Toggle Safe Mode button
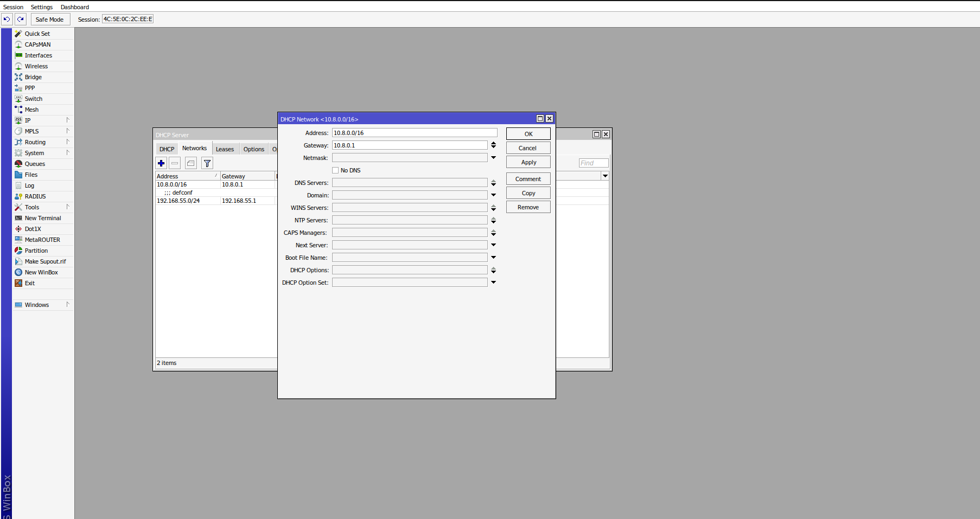The width and height of the screenshot is (980, 519). [49, 20]
